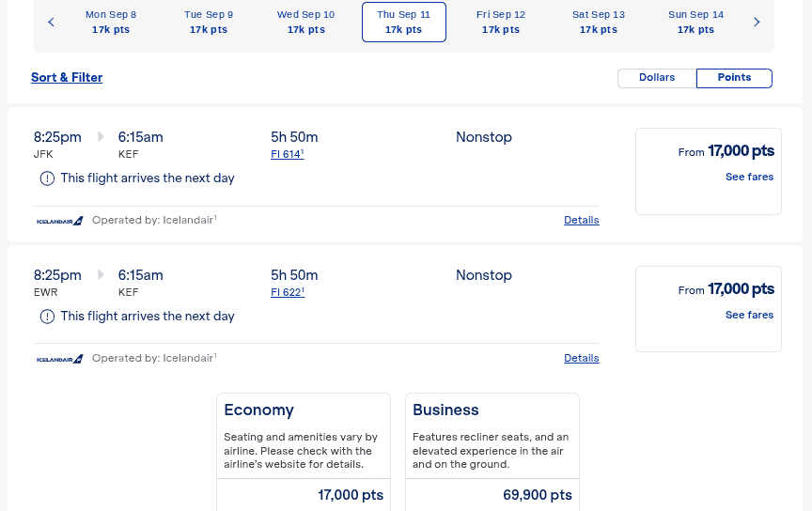Expand Details for the EWR flight

click(581, 358)
